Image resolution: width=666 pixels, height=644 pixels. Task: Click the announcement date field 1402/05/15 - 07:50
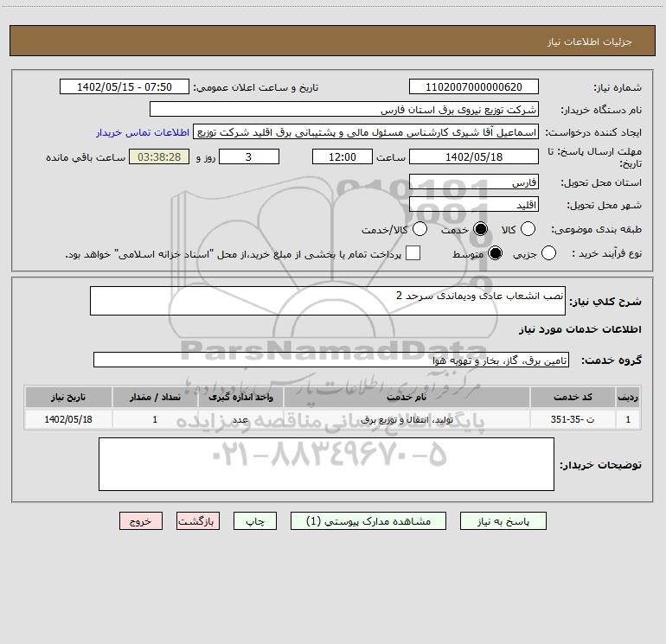pyautogui.click(x=125, y=87)
